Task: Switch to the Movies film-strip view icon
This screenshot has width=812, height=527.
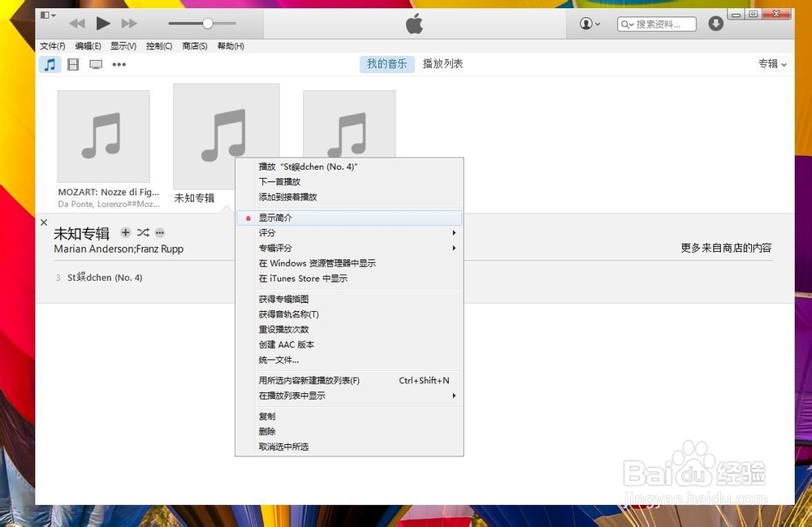Action: (73, 64)
